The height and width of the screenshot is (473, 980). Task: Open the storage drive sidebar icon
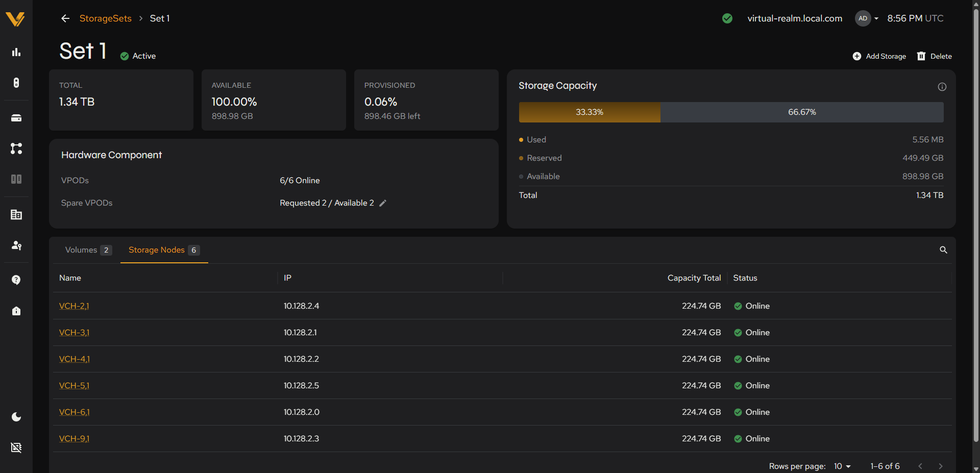16,118
